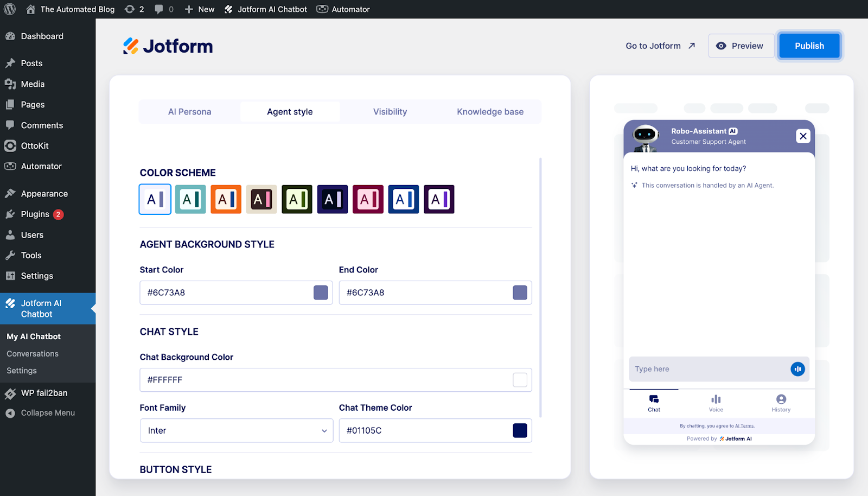
Task: Open the Font Family dropdown
Action: 236,430
